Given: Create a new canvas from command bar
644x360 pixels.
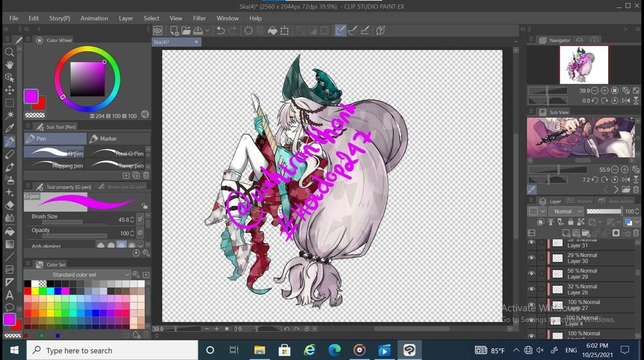Looking at the screenshot, I should [x=174, y=30].
